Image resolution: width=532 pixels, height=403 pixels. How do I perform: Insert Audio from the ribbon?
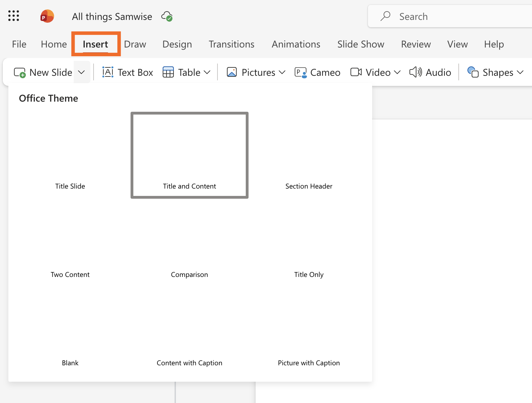(430, 72)
